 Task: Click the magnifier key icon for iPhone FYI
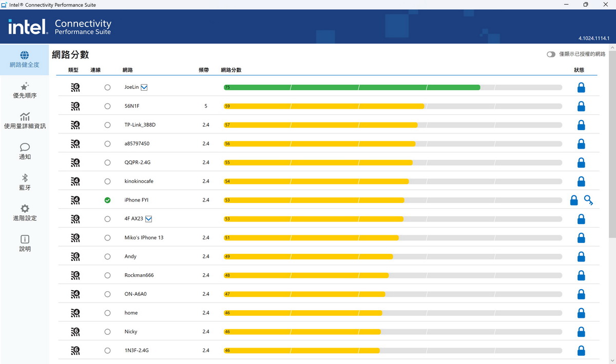tap(588, 200)
